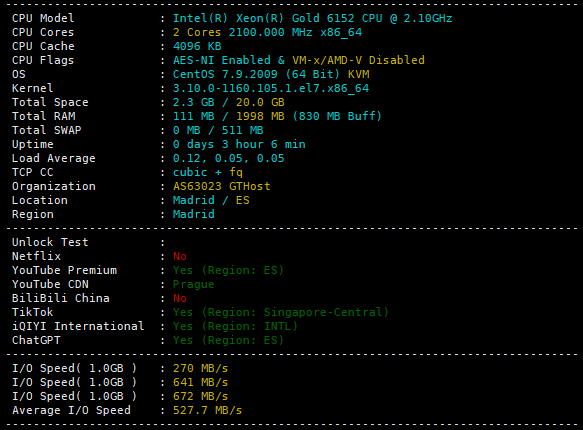The width and height of the screenshot is (583, 430).
Task: Click the Total Space 2.3 GB / 20.0 GB value
Action: 229,102
